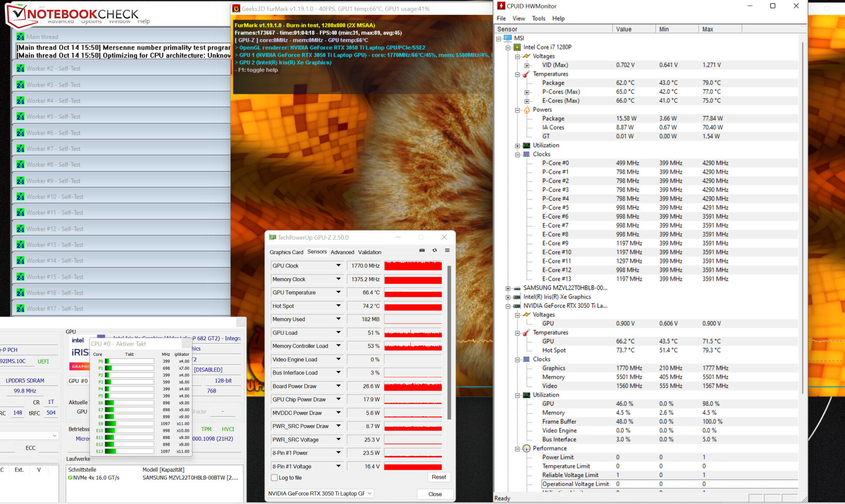Open the GPU Clock sensor dropdown arrow
The height and width of the screenshot is (504, 845).
pyautogui.click(x=338, y=266)
